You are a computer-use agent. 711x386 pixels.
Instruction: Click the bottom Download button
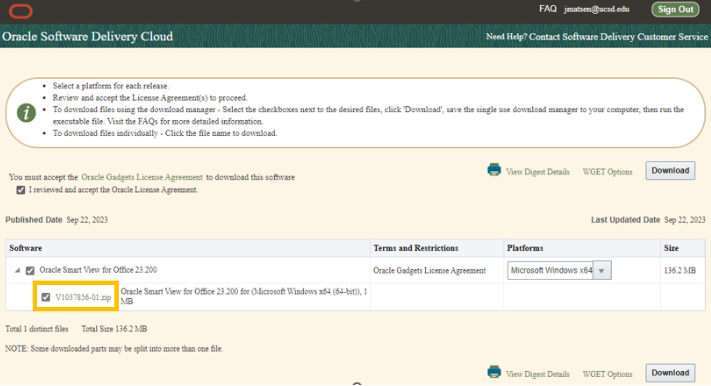pyautogui.click(x=670, y=373)
